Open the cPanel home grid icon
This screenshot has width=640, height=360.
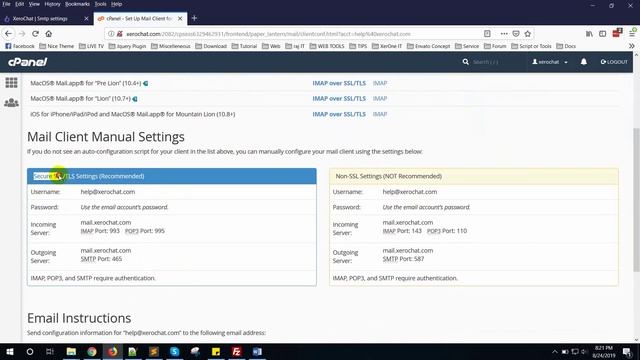point(11,83)
